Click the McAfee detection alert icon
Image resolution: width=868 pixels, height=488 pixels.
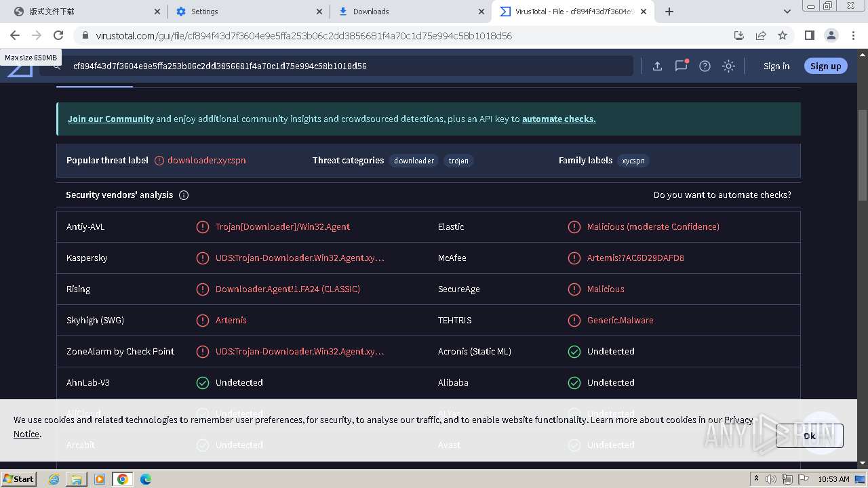[x=574, y=258]
